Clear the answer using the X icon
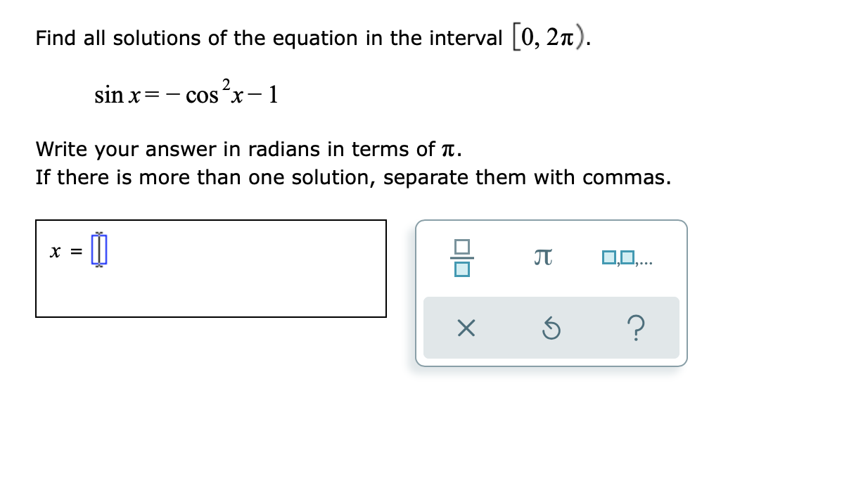 [466, 328]
